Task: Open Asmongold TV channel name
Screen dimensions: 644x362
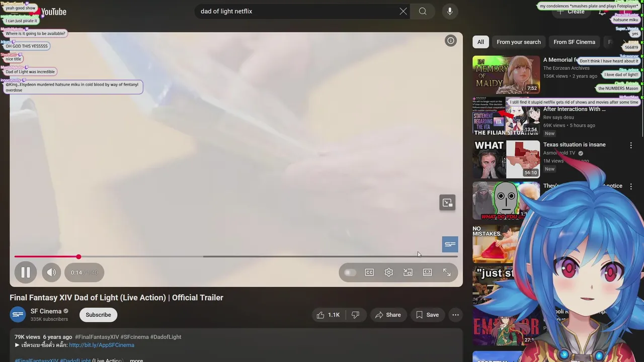Action: [x=559, y=153]
